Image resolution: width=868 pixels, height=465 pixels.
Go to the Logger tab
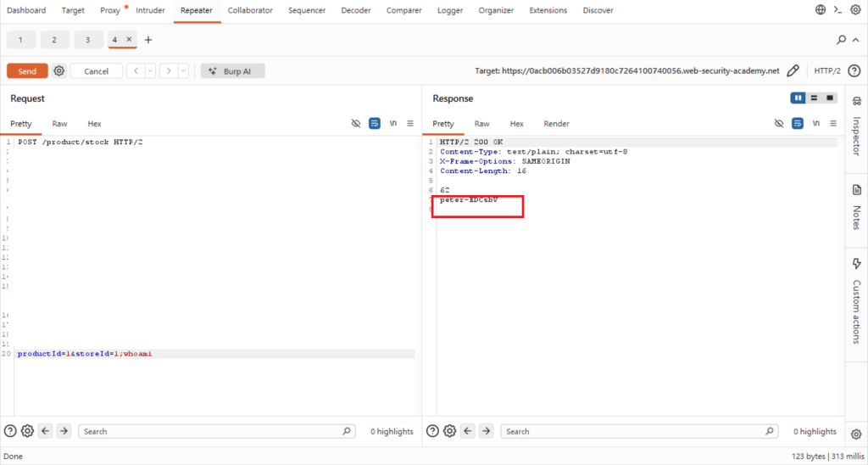450,10
